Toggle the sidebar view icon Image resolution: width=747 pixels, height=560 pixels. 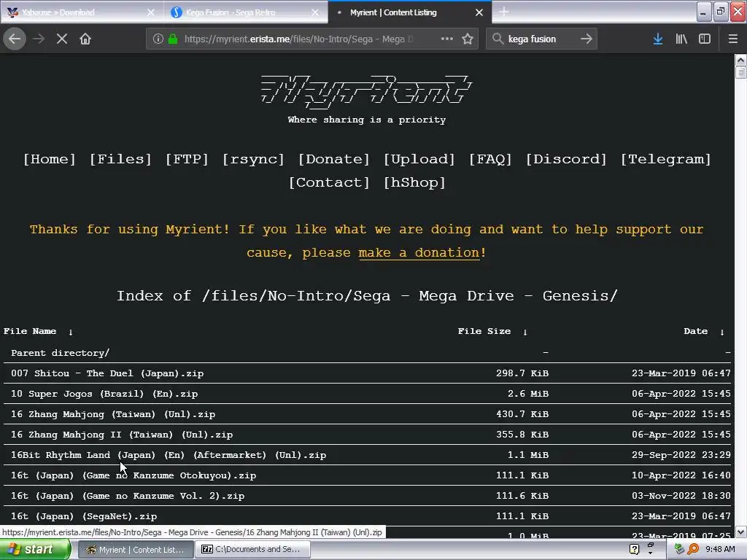(x=705, y=39)
